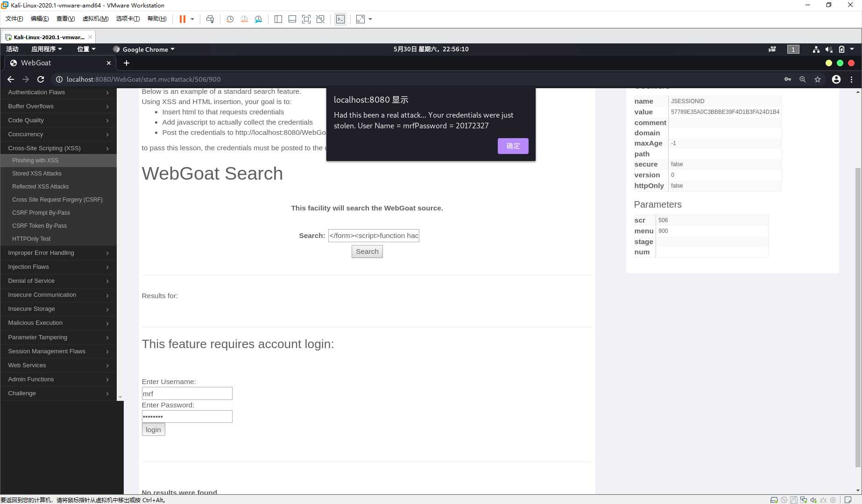862x504 pixels.
Task: Confirm the alert with the 确定 button
Action: pyautogui.click(x=513, y=146)
